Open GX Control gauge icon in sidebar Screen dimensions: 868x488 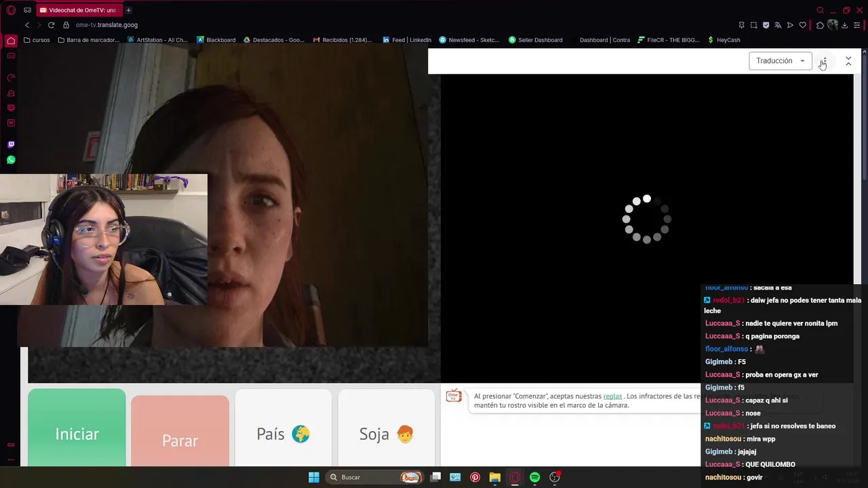(11, 78)
